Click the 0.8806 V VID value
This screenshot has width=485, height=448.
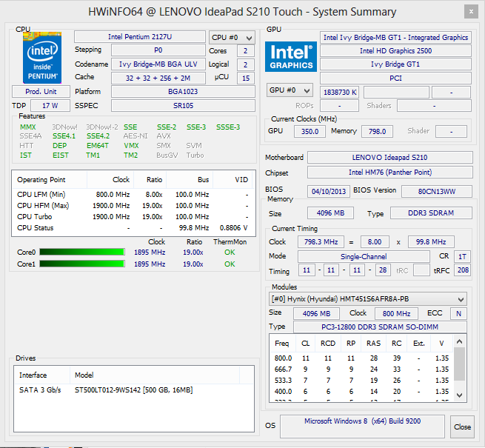point(233,228)
